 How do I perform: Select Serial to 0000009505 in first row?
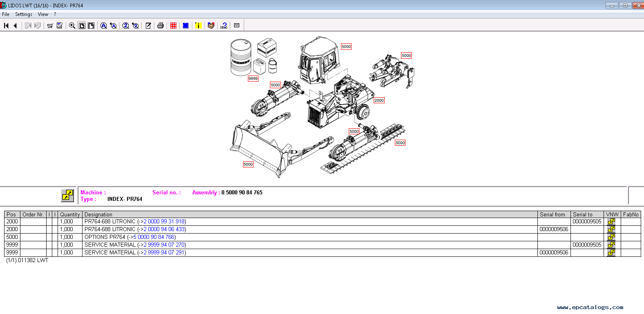tap(587, 221)
